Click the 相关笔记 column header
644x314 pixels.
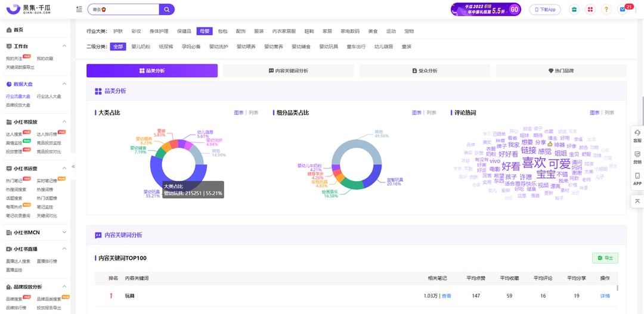point(437,278)
